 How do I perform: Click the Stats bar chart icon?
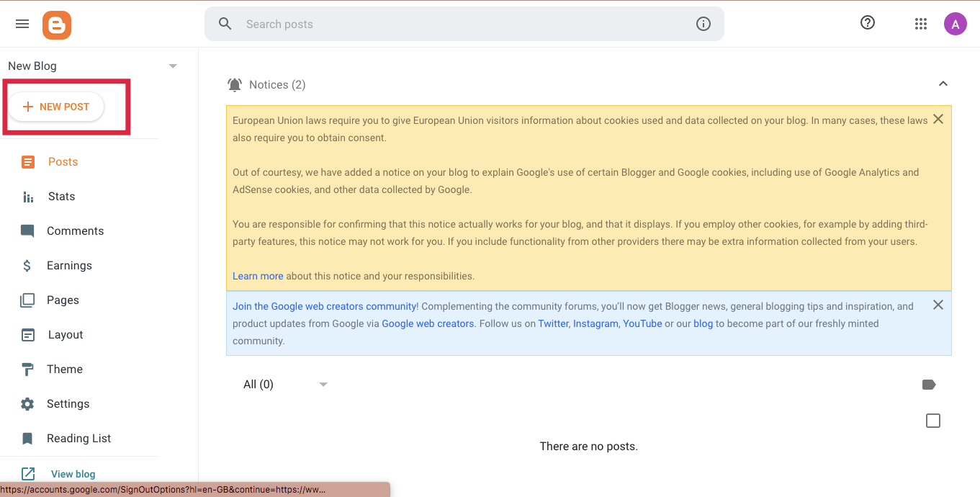(x=28, y=197)
